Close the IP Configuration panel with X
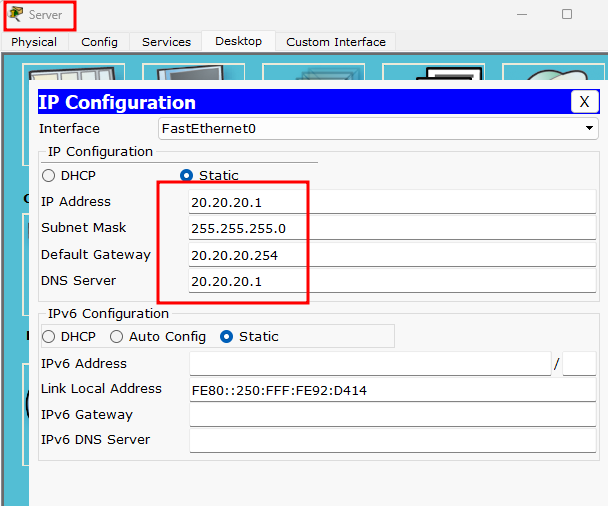608x506 pixels. [x=584, y=102]
